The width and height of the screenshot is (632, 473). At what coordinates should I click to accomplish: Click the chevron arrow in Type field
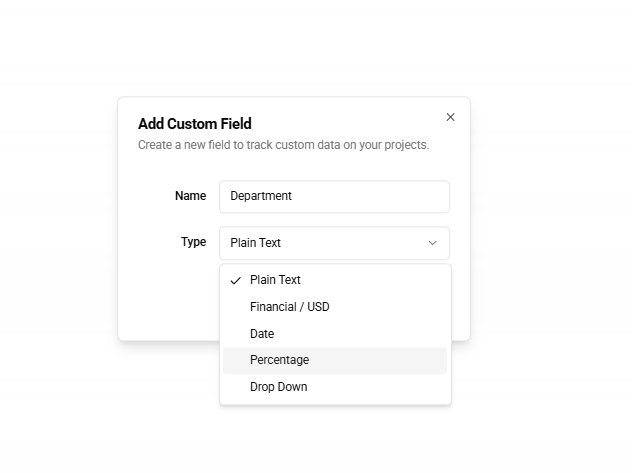point(432,243)
